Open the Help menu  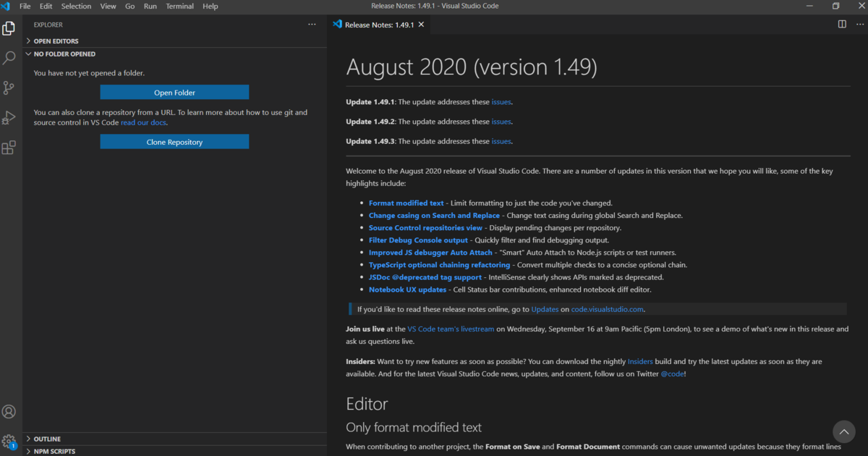[210, 6]
